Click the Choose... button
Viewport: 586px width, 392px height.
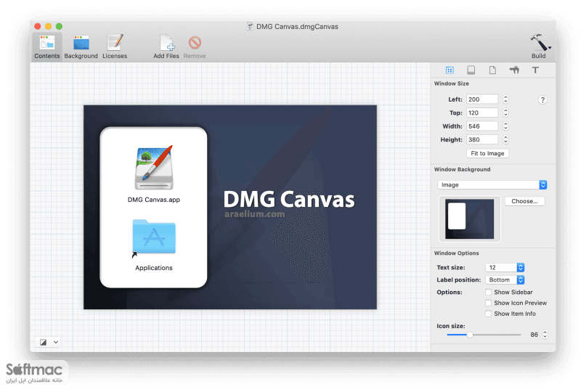(x=524, y=201)
